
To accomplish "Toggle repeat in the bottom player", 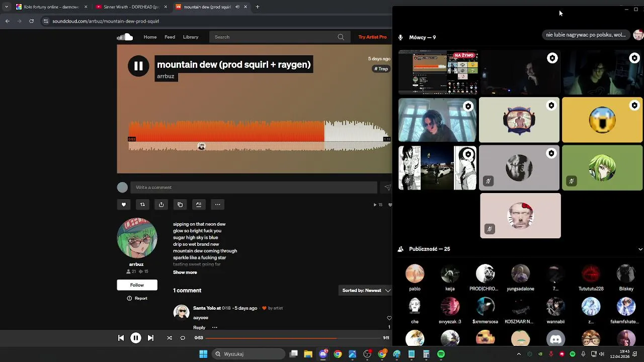I will click(183, 338).
